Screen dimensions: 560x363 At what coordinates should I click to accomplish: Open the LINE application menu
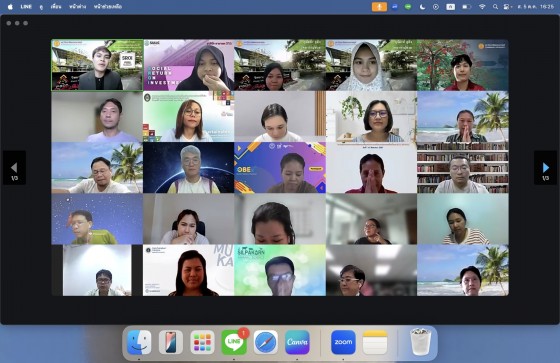click(26, 7)
